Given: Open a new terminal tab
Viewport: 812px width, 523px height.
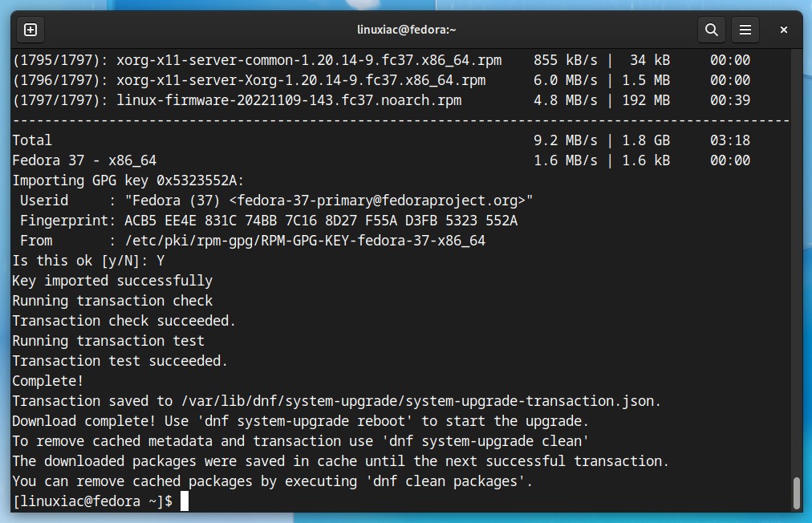Looking at the screenshot, I should pos(30,30).
